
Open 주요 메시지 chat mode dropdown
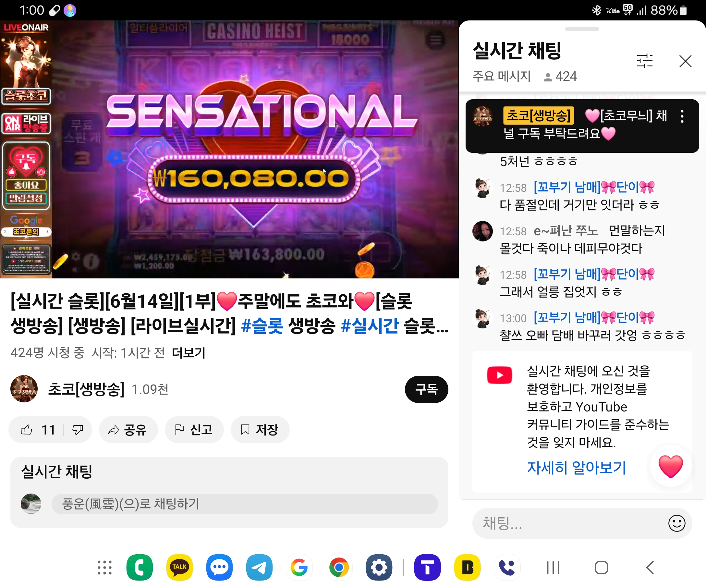(x=501, y=76)
